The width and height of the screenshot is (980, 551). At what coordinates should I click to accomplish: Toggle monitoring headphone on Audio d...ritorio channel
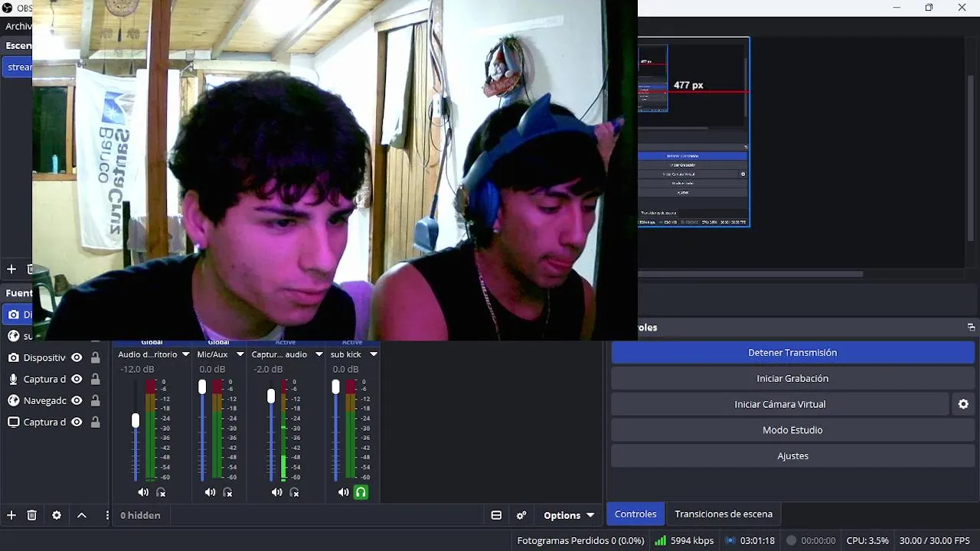point(161,492)
